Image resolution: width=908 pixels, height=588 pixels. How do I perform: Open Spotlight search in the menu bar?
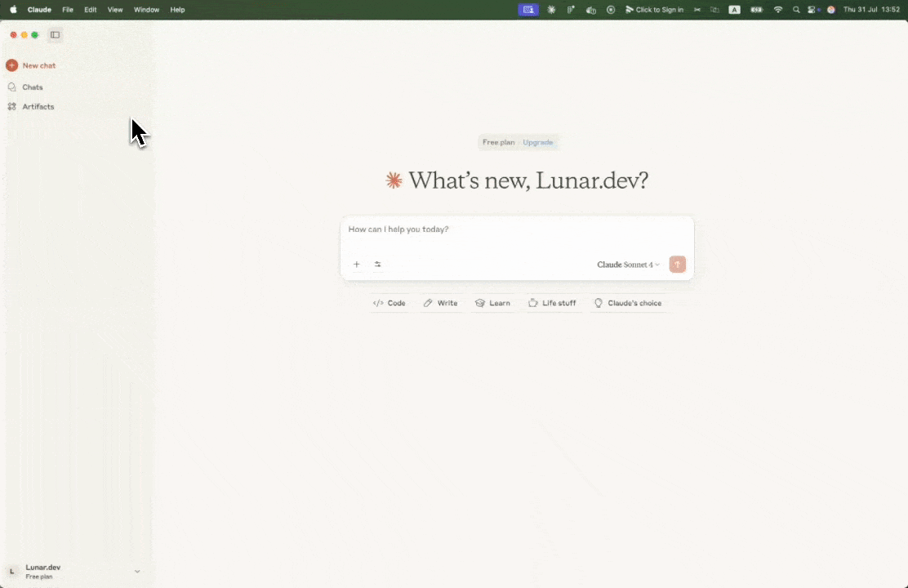point(796,10)
